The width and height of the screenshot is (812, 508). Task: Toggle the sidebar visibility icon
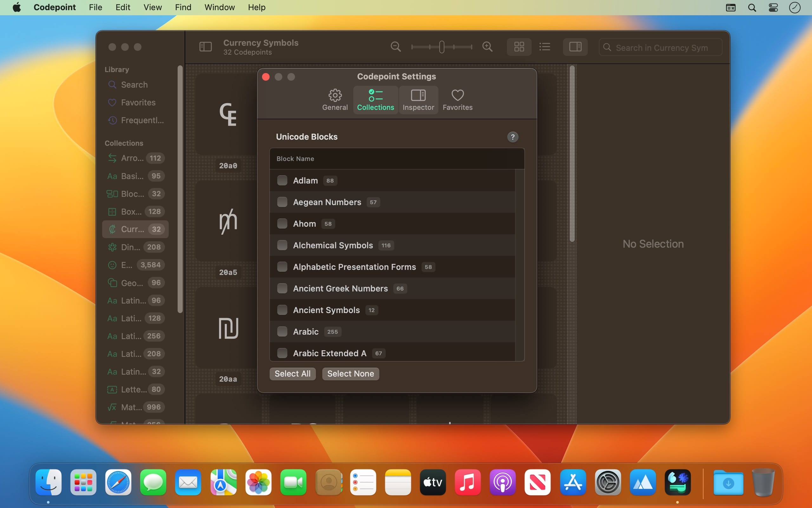(205, 47)
